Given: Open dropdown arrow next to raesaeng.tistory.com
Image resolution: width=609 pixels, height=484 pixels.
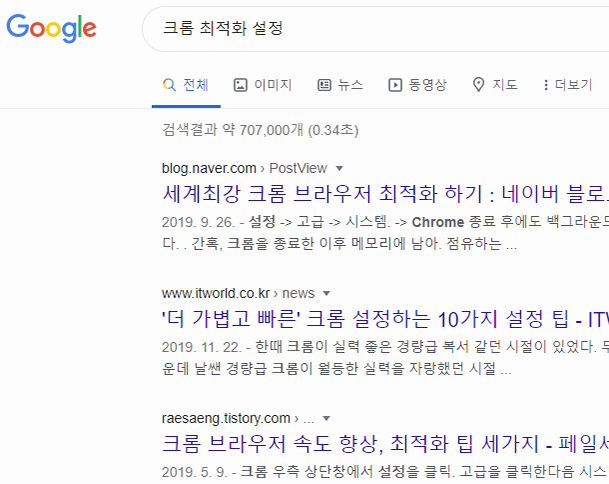Looking at the screenshot, I should point(327,419).
